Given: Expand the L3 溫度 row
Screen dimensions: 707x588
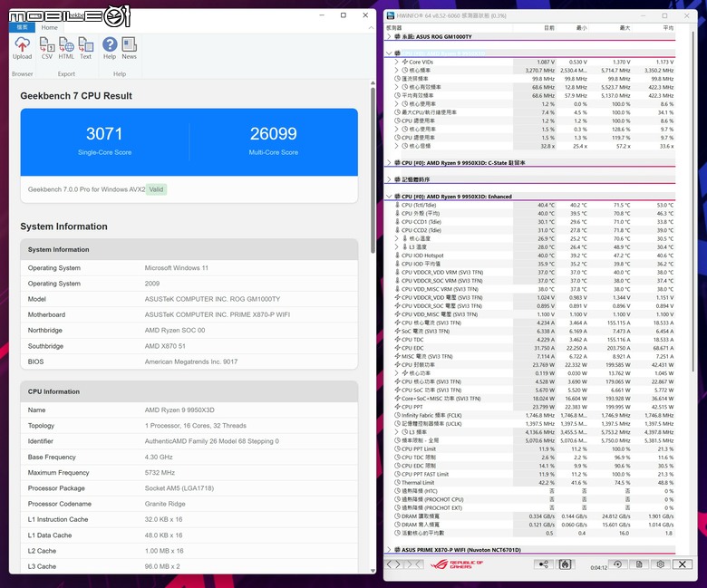Looking at the screenshot, I should 397,247.
